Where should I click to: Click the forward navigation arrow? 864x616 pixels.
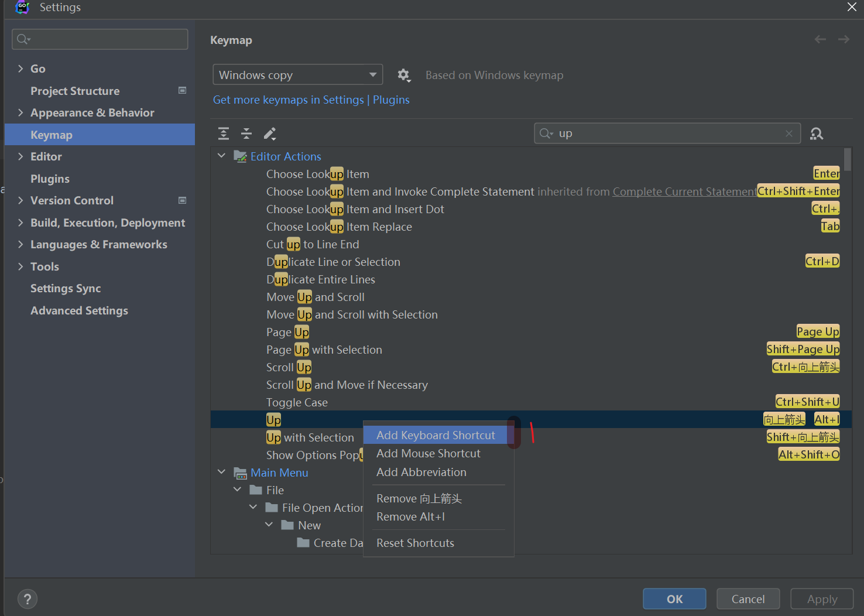click(x=844, y=39)
